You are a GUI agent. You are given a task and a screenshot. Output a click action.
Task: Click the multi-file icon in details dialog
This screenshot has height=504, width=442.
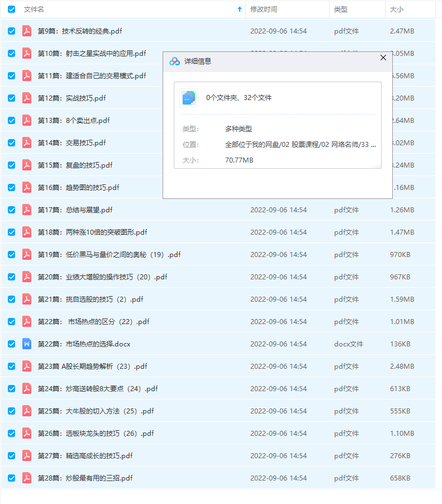[189, 98]
